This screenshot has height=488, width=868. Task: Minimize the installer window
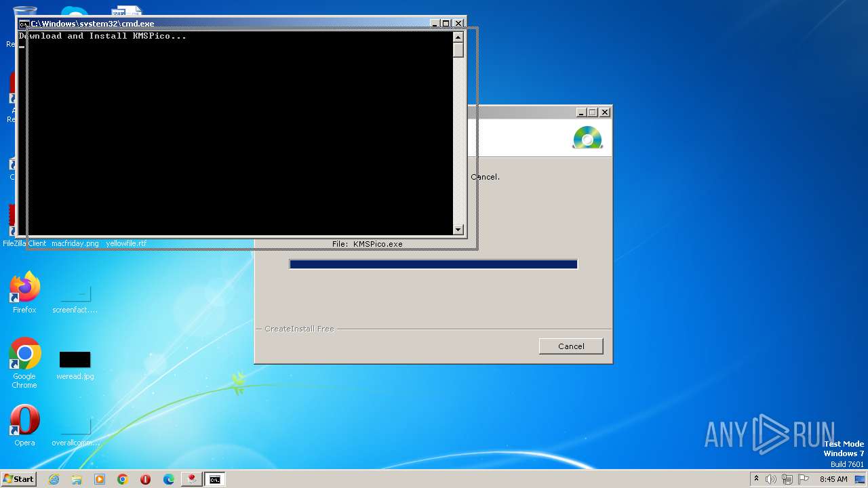pyautogui.click(x=581, y=113)
